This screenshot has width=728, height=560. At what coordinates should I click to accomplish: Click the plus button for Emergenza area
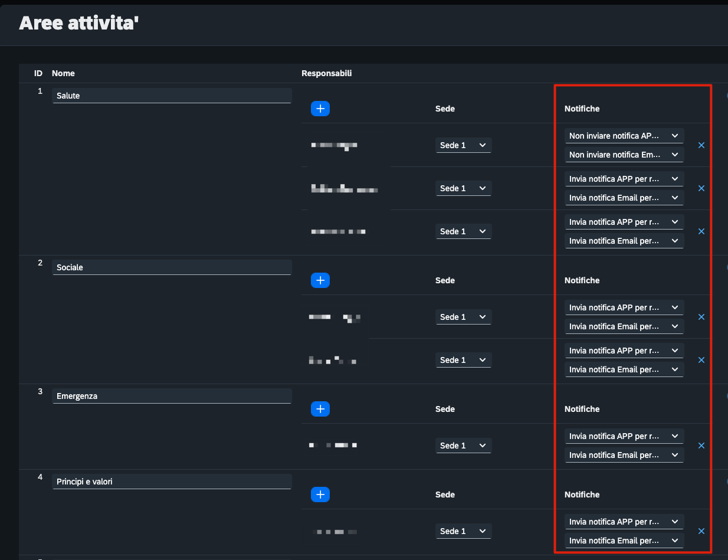click(x=320, y=409)
